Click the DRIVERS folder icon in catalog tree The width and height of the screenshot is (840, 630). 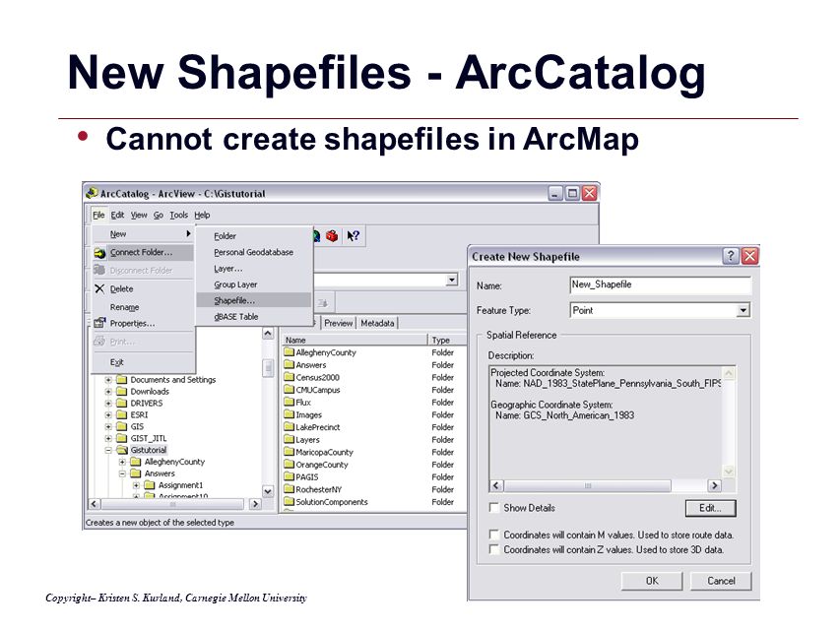122,403
